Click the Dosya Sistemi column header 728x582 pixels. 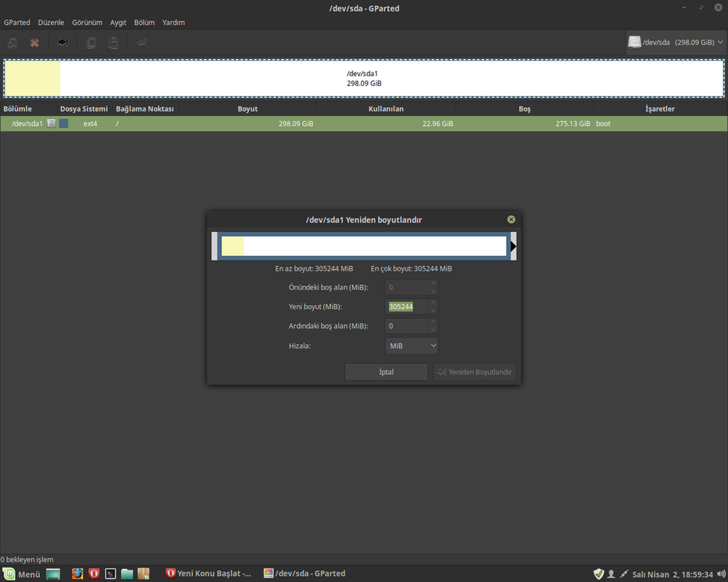84,108
